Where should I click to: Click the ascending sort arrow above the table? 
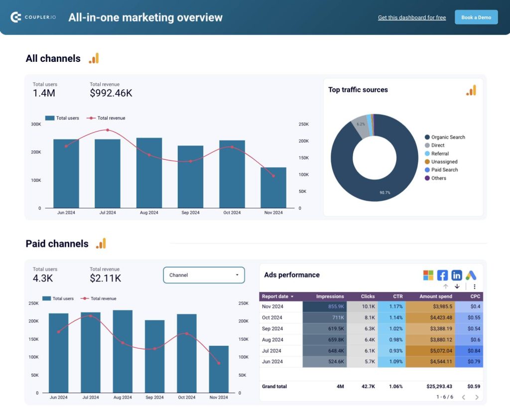(x=446, y=286)
